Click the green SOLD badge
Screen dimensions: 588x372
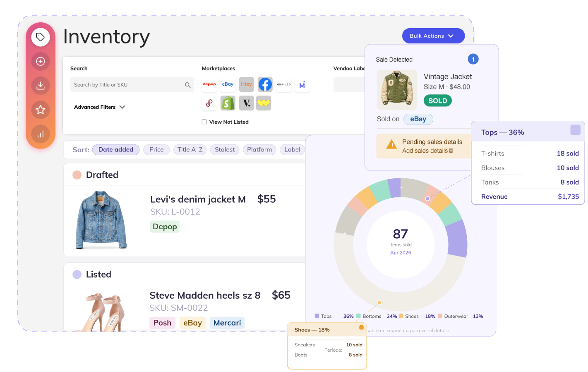tap(438, 101)
